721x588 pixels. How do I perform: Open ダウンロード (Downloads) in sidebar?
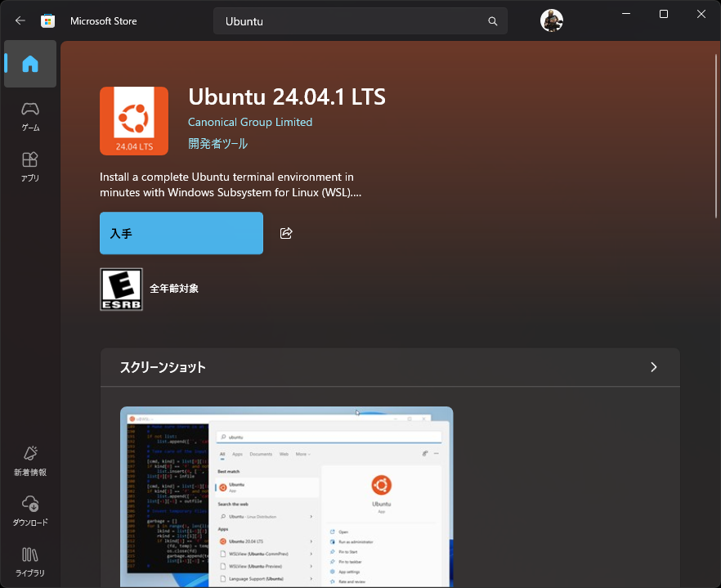pyautogui.click(x=30, y=510)
